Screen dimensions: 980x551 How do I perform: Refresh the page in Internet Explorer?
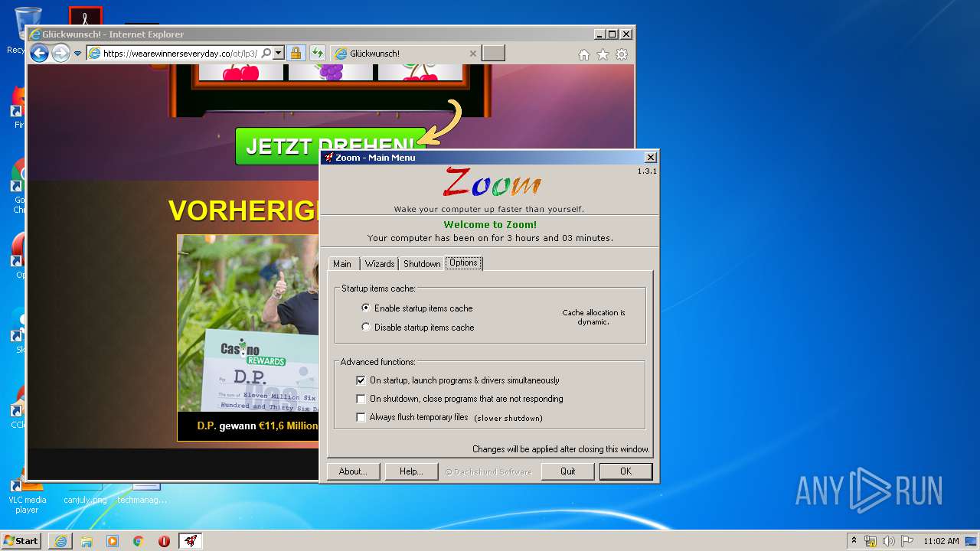pyautogui.click(x=318, y=54)
